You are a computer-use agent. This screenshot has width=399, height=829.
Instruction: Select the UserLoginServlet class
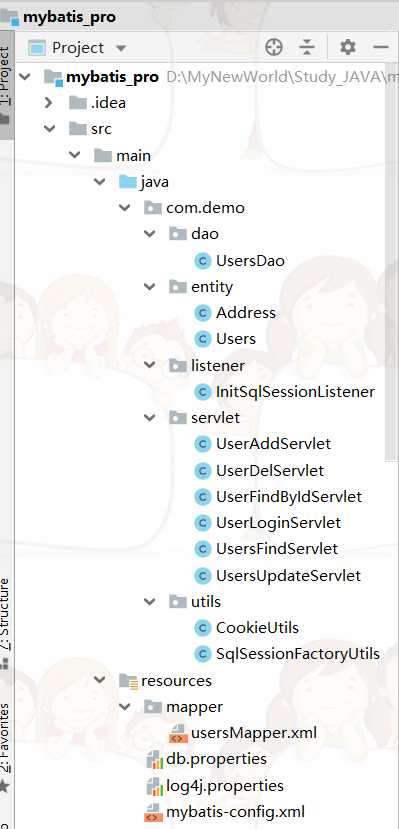click(279, 523)
